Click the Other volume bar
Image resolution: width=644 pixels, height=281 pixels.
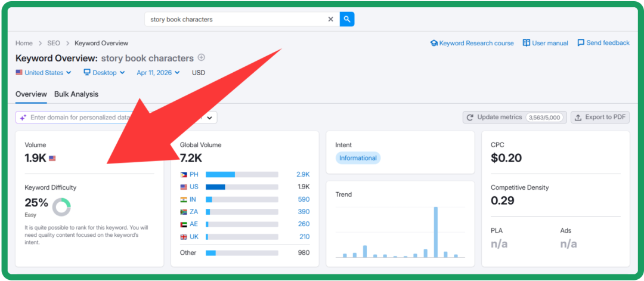[242, 253]
